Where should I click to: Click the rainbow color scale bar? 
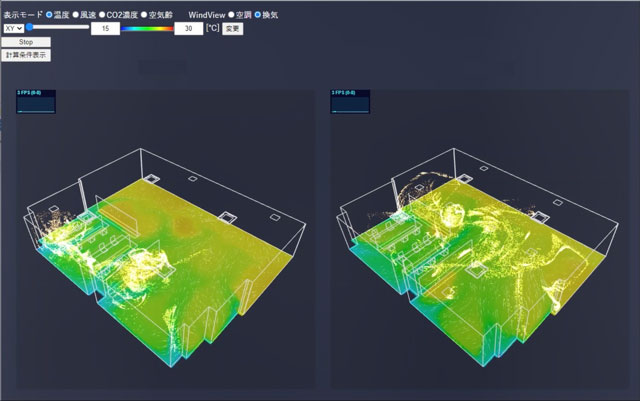146,29
